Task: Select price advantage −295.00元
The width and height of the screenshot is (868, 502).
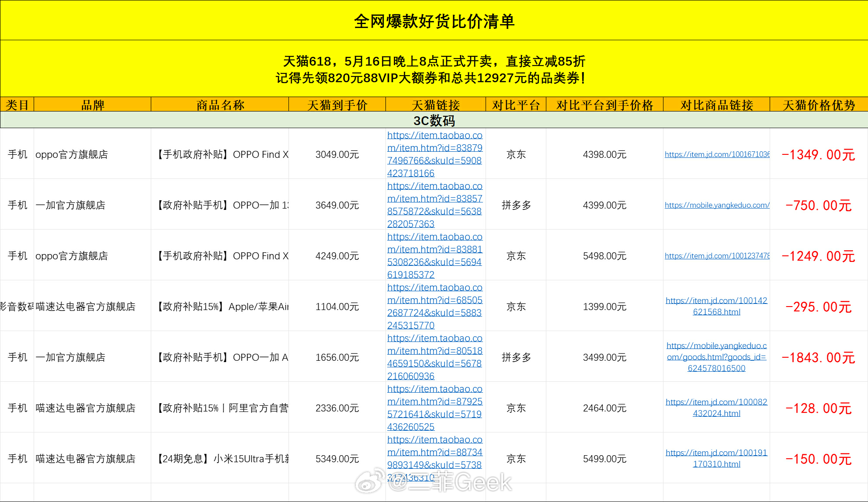Action: [x=819, y=307]
